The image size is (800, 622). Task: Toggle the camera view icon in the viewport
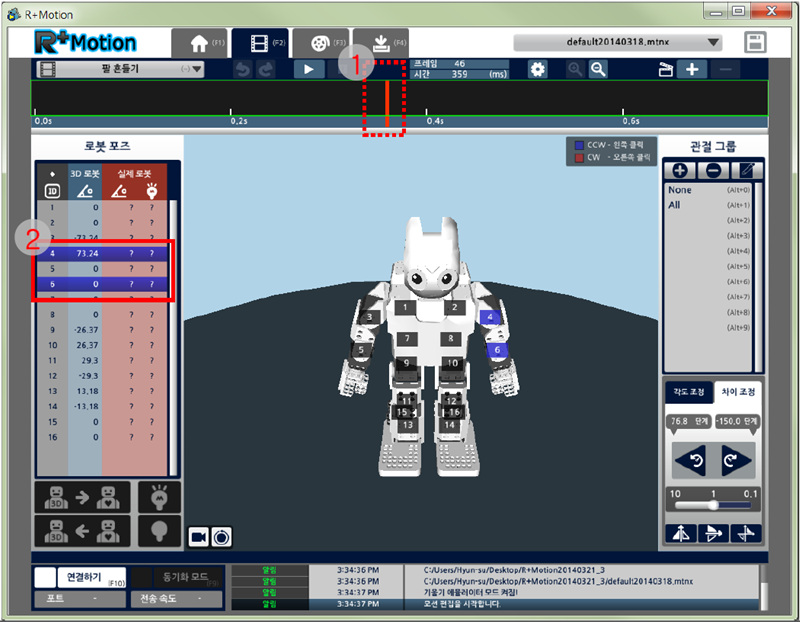(199, 535)
